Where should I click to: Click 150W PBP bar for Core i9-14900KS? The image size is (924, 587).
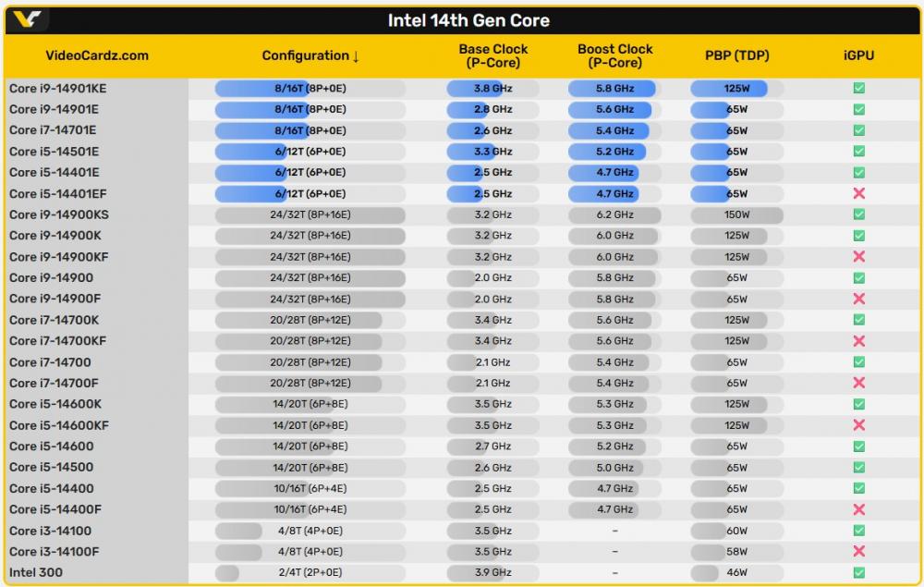coord(736,214)
